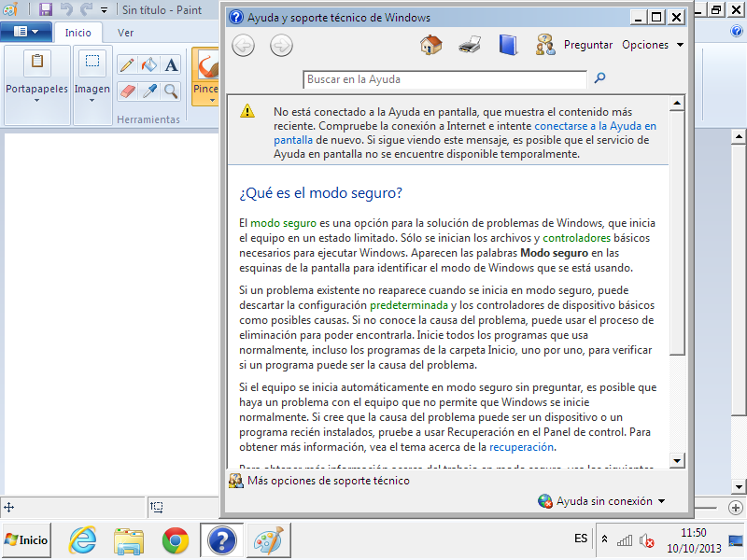Select the Eraser tool in Paint
The width and height of the screenshot is (747, 560).
click(x=127, y=91)
